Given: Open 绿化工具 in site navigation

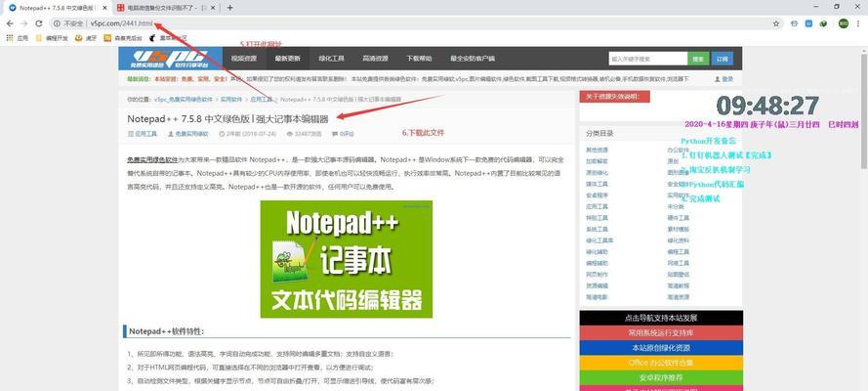Looking at the screenshot, I should (x=332, y=58).
